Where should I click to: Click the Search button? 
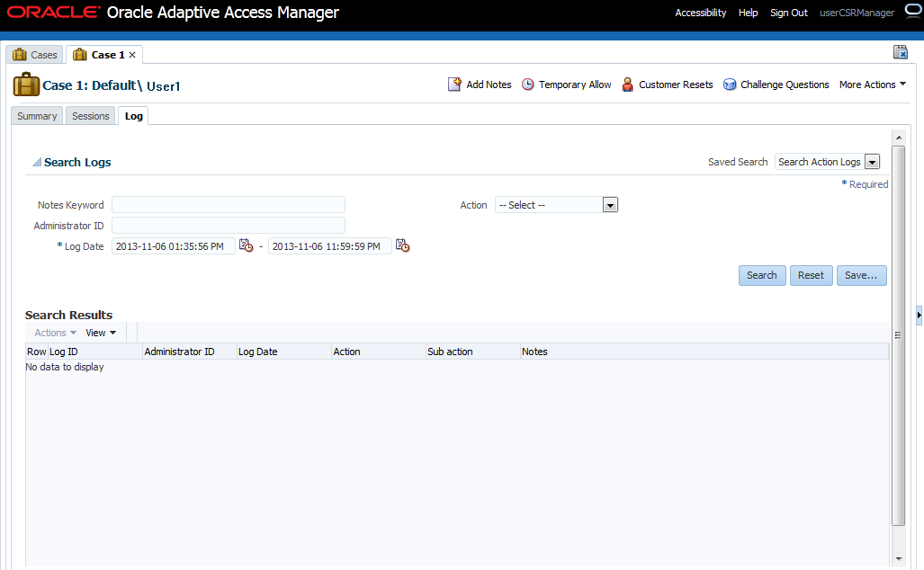pos(762,275)
